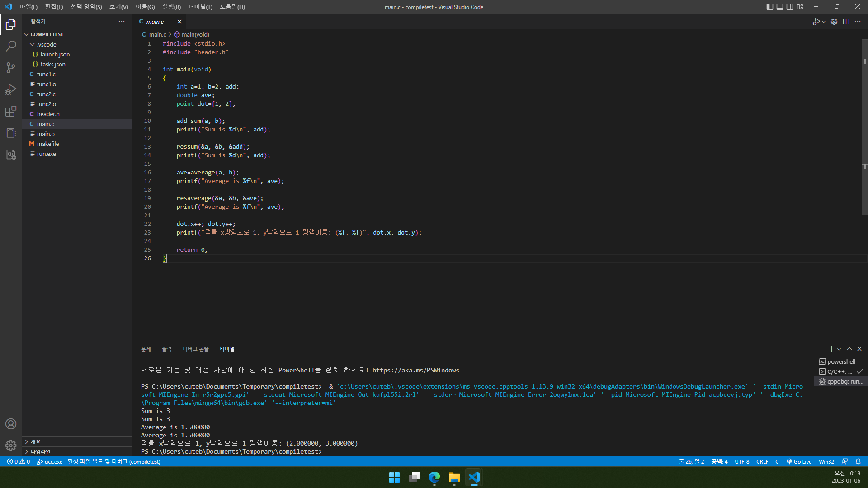Open the File (파일) menu
The height and width of the screenshot is (488, 868).
[x=28, y=7]
